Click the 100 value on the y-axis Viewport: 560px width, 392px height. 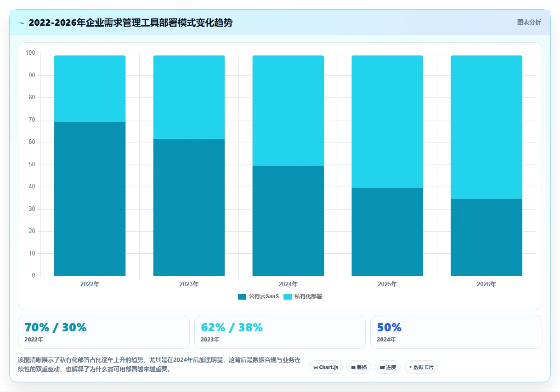[30, 53]
